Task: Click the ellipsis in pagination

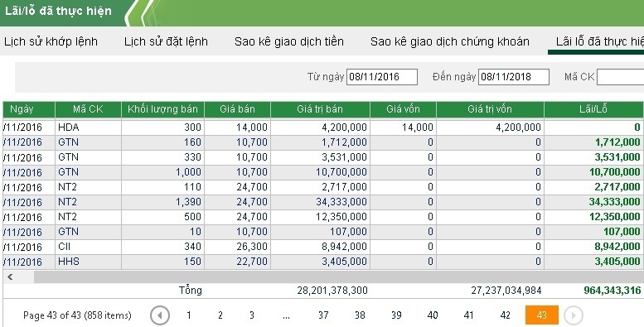Action: tap(287, 315)
